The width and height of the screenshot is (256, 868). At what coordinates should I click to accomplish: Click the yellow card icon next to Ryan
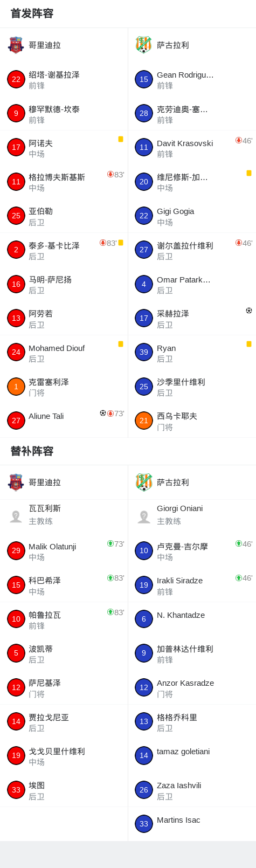click(x=249, y=344)
